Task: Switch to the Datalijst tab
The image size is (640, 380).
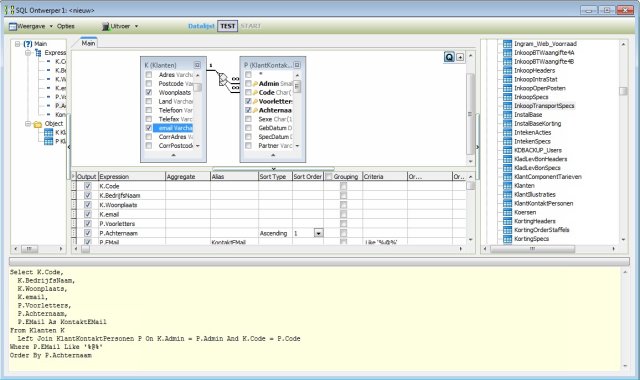Action: 201,26
